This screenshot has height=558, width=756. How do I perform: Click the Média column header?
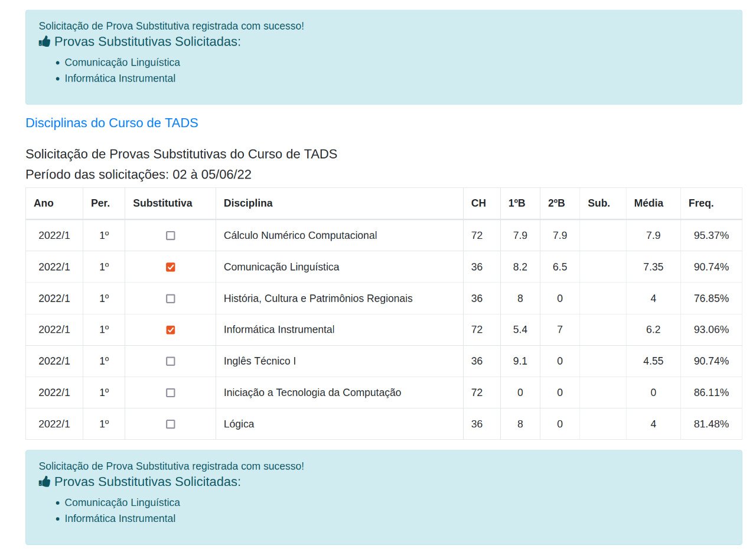(649, 203)
